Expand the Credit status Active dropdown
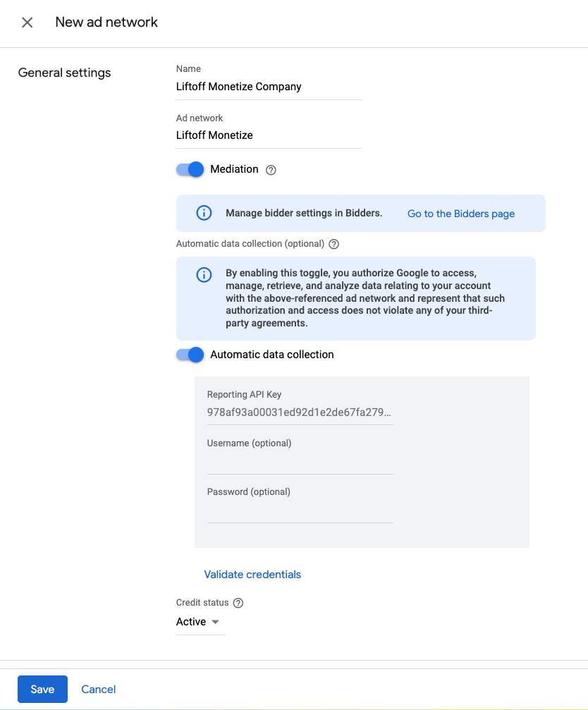Image resolution: width=588 pixels, height=710 pixels. click(192, 622)
